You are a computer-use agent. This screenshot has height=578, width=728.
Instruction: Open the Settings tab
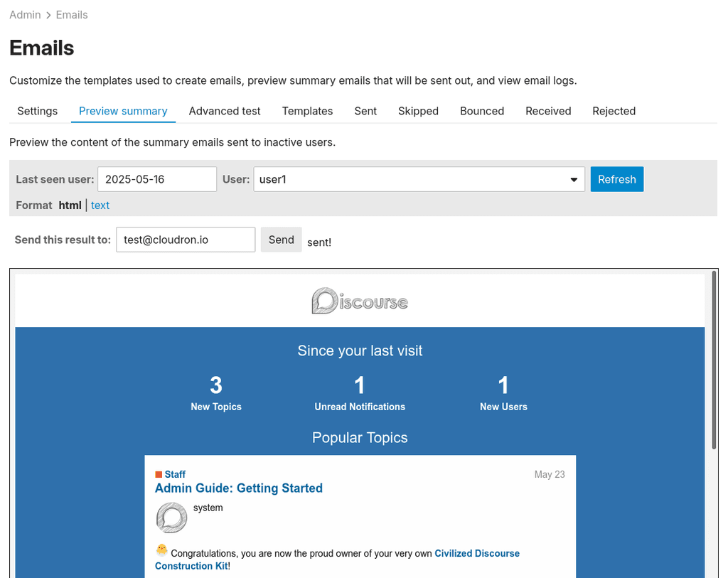(38, 111)
